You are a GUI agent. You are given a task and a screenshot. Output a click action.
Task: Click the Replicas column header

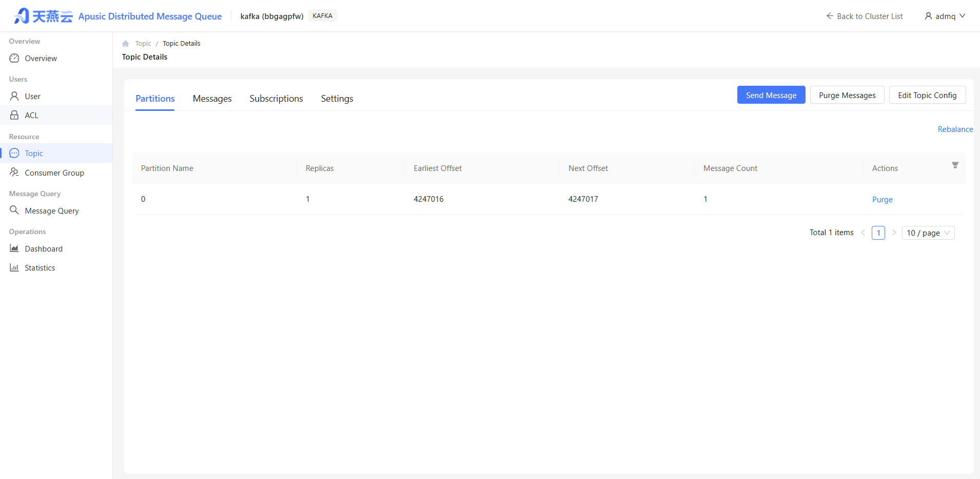320,168
